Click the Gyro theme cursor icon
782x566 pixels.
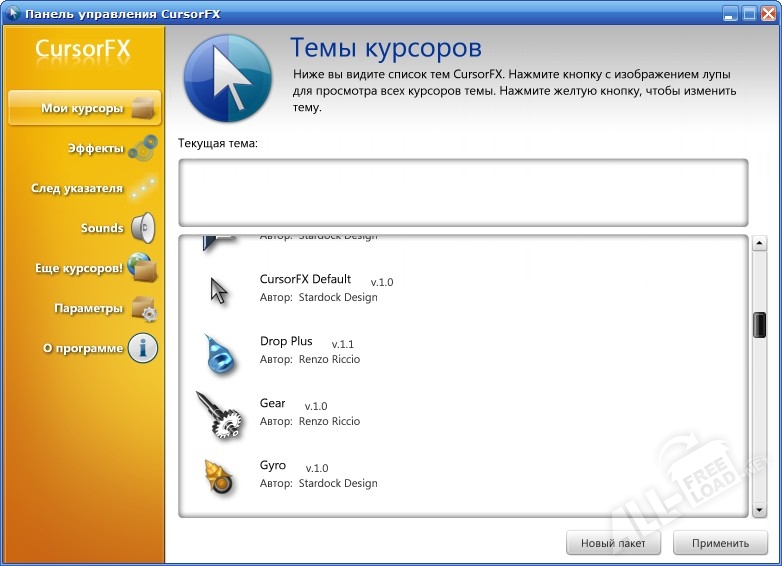(x=218, y=477)
